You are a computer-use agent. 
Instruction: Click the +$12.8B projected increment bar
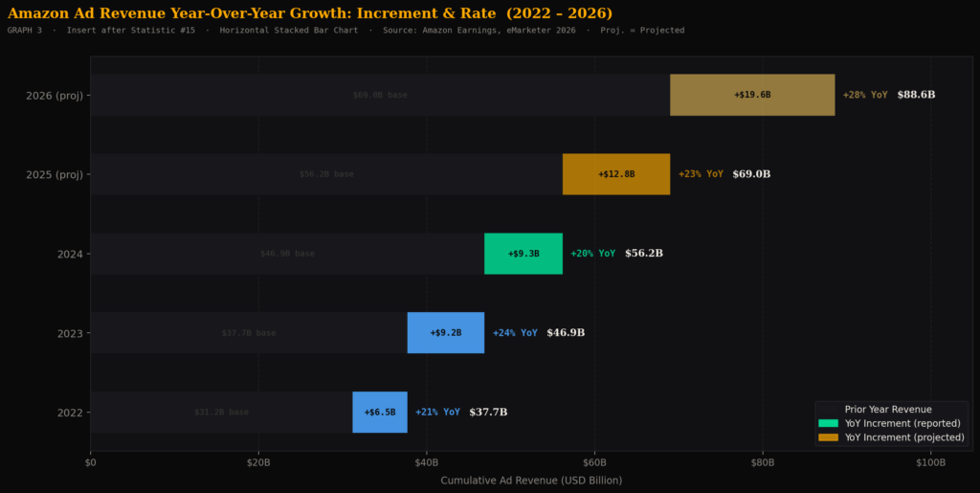(616, 174)
